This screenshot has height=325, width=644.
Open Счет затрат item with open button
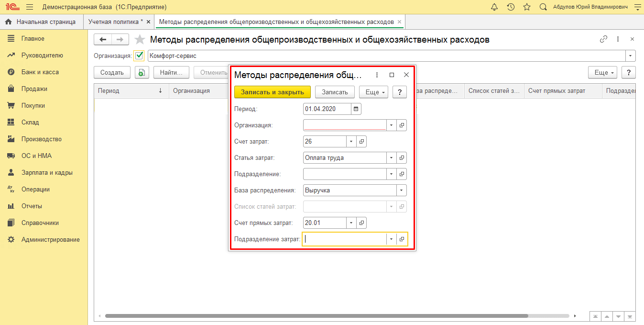tap(362, 142)
